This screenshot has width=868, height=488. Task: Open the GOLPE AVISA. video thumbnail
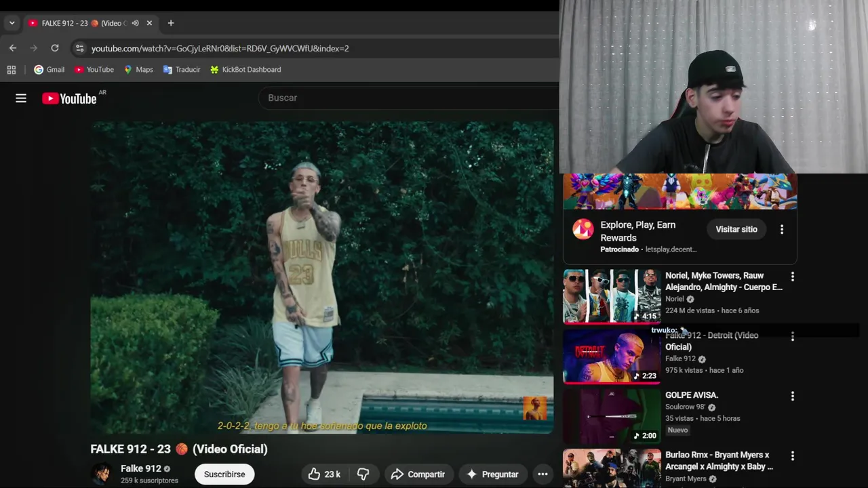pyautogui.click(x=612, y=416)
